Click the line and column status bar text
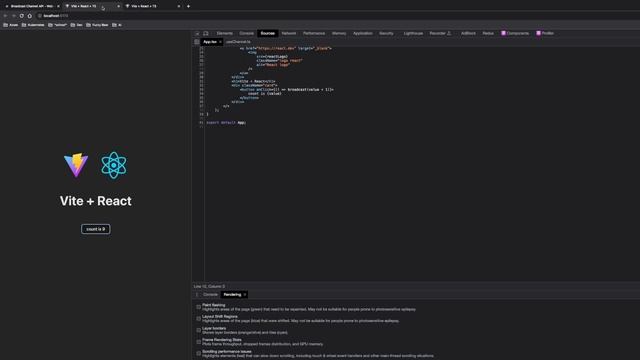The image size is (640, 360). tap(209, 287)
